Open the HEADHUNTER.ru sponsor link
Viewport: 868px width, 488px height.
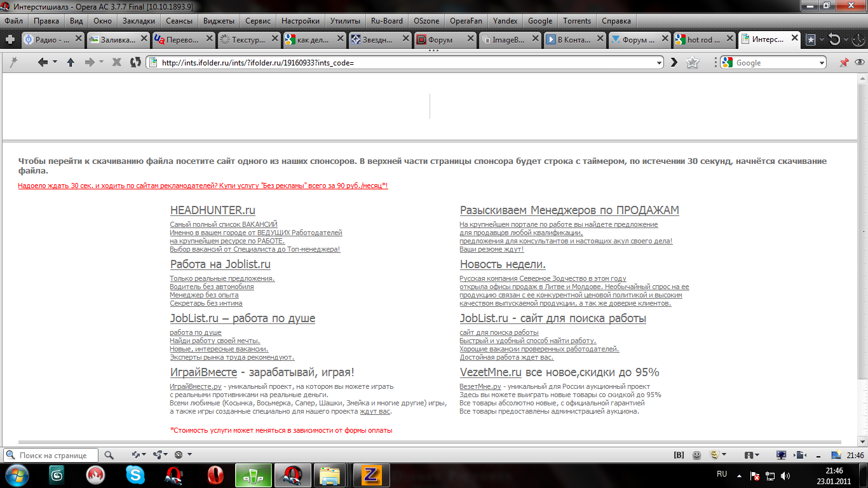(x=213, y=210)
